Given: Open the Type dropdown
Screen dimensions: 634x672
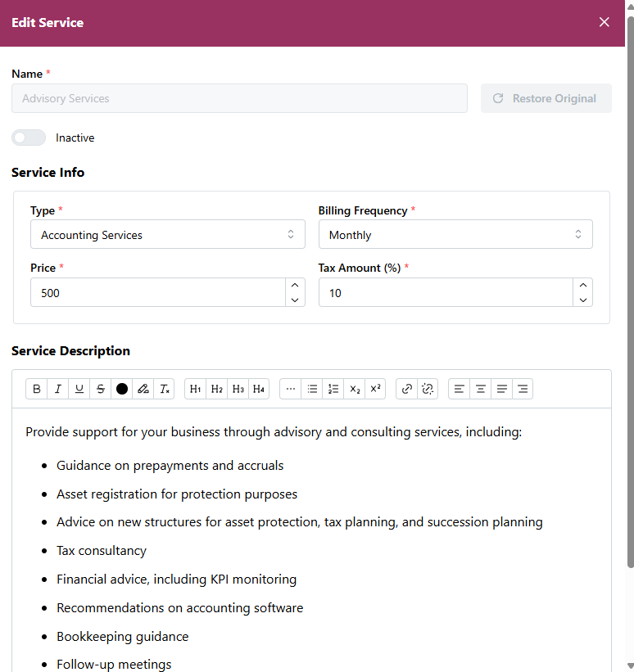Looking at the screenshot, I should click(x=168, y=235).
